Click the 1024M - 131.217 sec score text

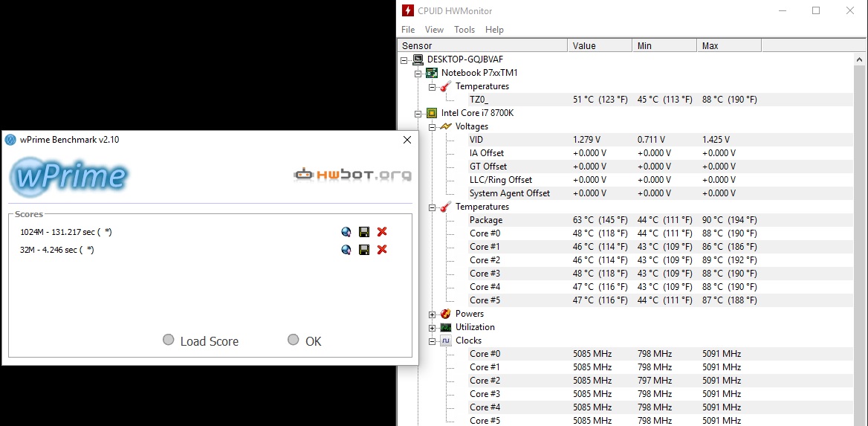coord(66,232)
